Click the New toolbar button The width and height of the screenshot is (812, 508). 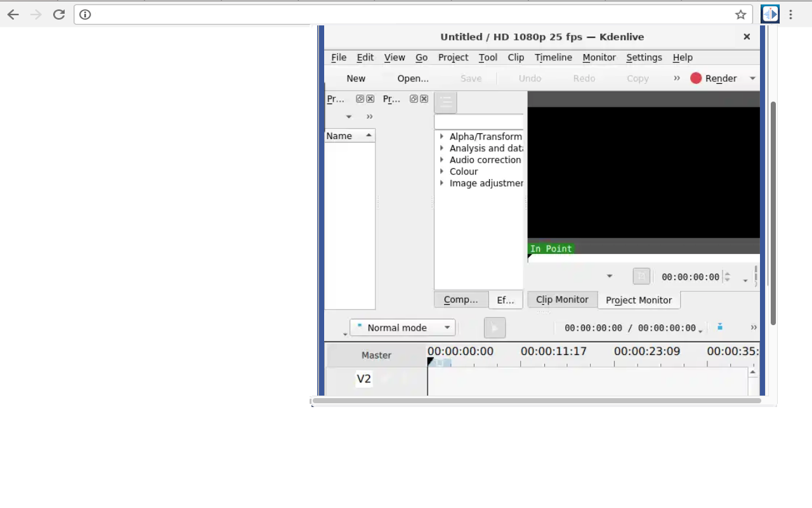(356, 78)
